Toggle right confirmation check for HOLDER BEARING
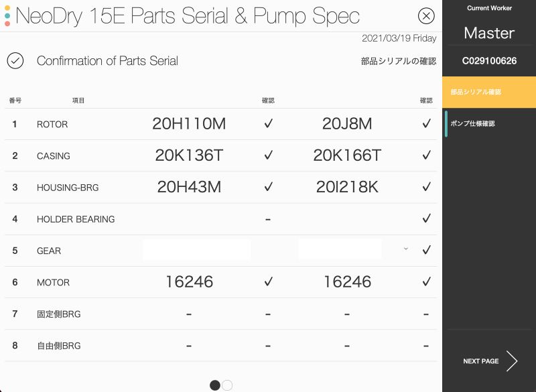 [426, 218]
